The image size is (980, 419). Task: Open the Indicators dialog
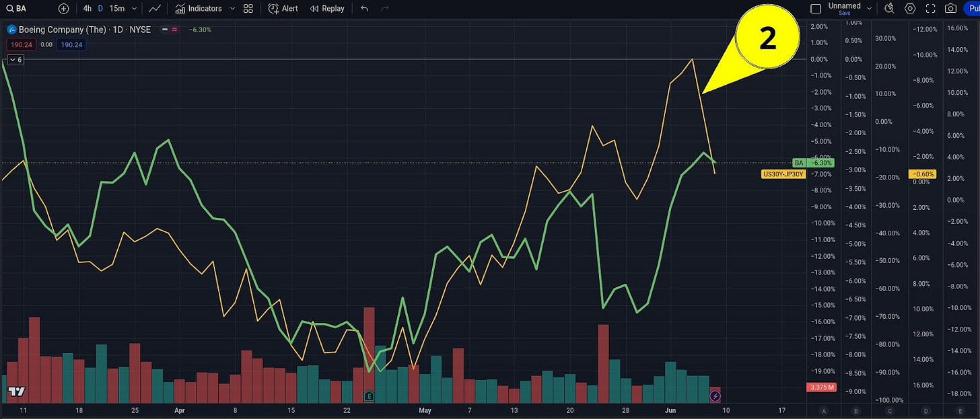[198, 9]
